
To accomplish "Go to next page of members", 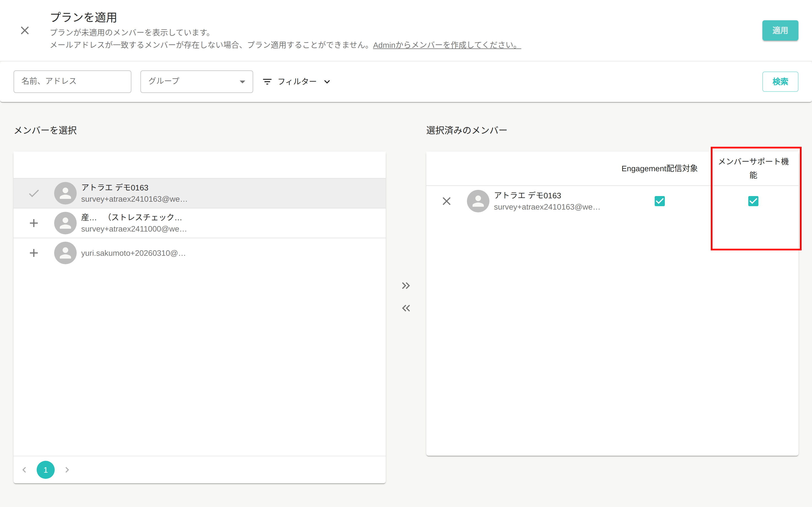I will click(67, 470).
